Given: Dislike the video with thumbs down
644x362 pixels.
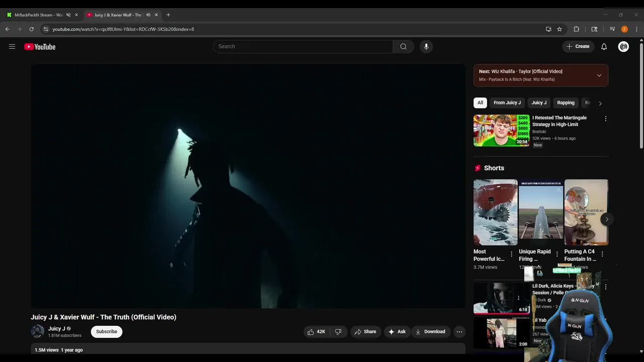Looking at the screenshot, I should point(338,332).
